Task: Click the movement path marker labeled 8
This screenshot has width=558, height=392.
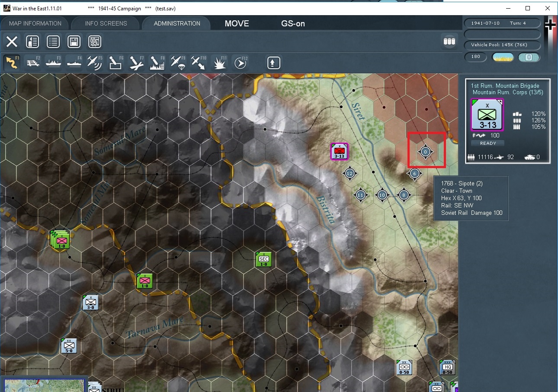Action: tap(404, 195)
